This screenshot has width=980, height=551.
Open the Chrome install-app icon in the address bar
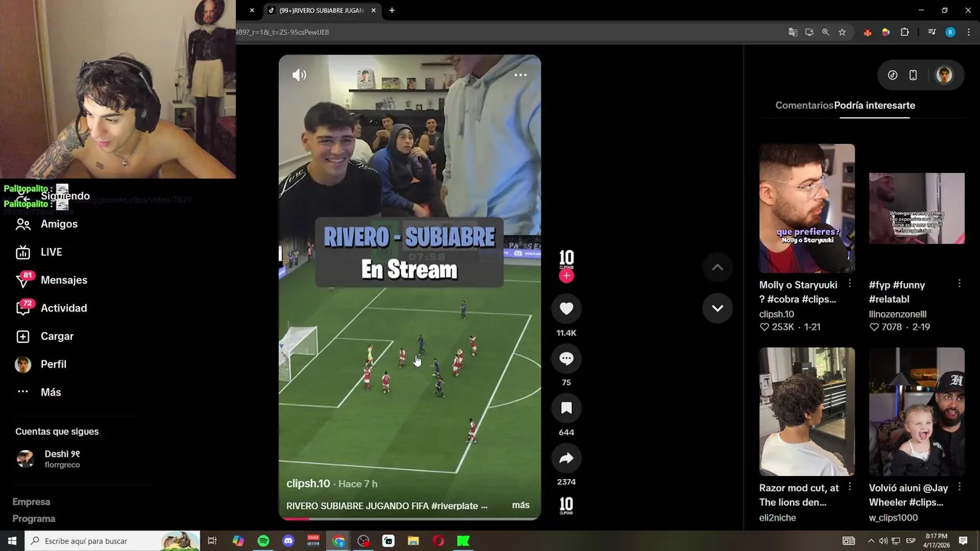pyautogui.click(x=809, y=32)
